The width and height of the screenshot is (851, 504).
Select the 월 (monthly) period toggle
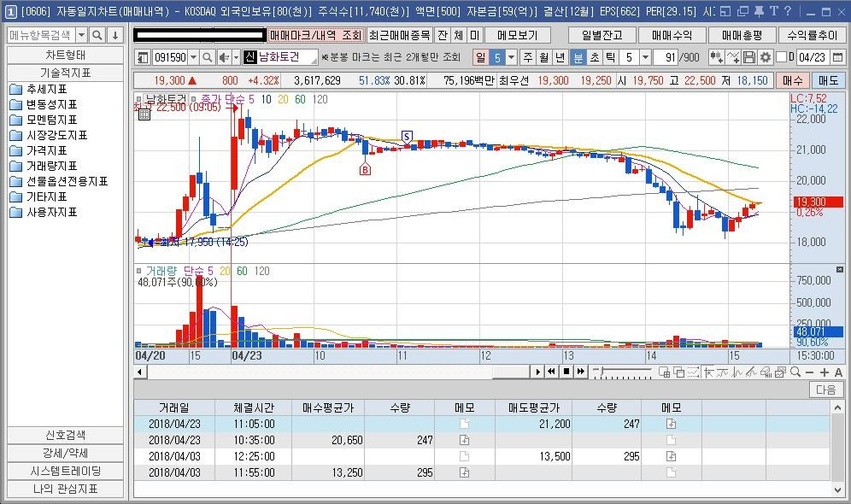[544, 57]
